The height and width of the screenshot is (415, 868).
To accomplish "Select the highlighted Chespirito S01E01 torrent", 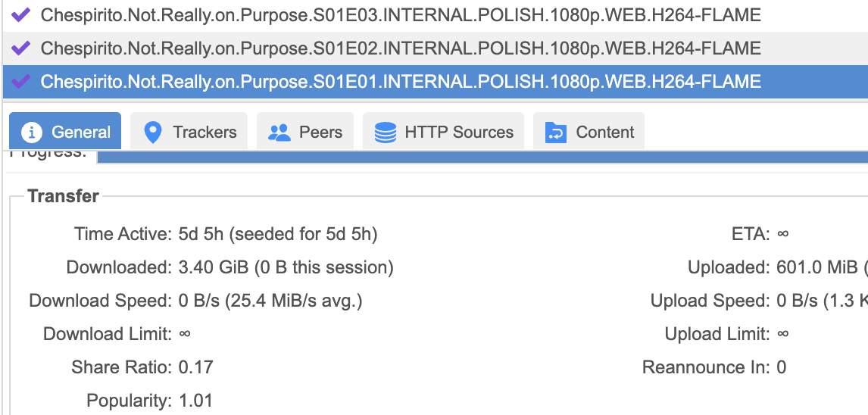I will (x=400, y=81).
